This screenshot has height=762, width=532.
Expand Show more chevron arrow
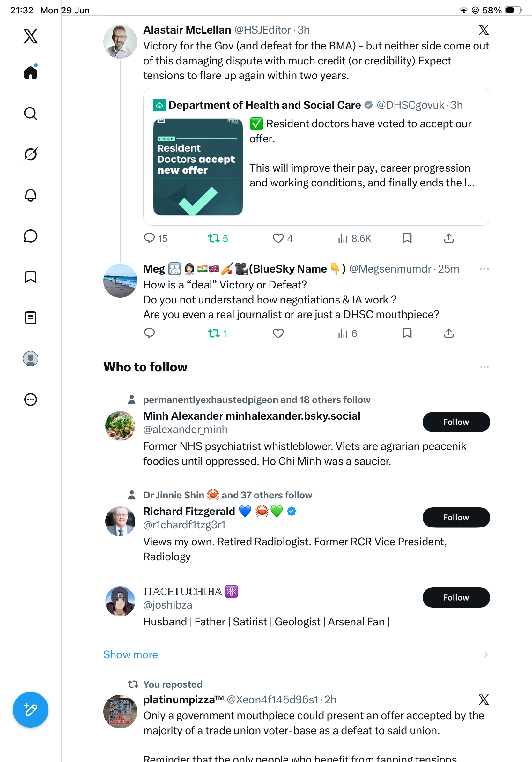pyautogui.click(x=486, y=654)
